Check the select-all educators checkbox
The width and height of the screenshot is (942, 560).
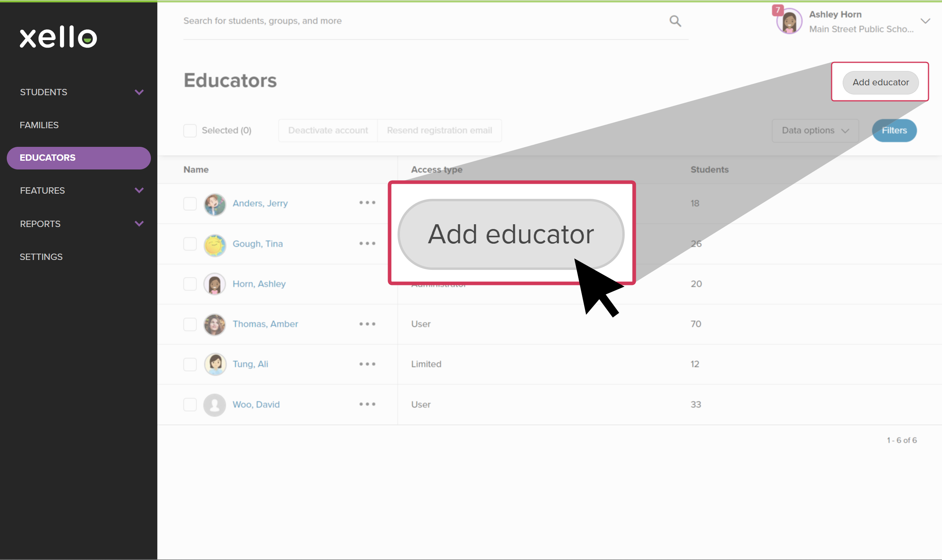190,130
